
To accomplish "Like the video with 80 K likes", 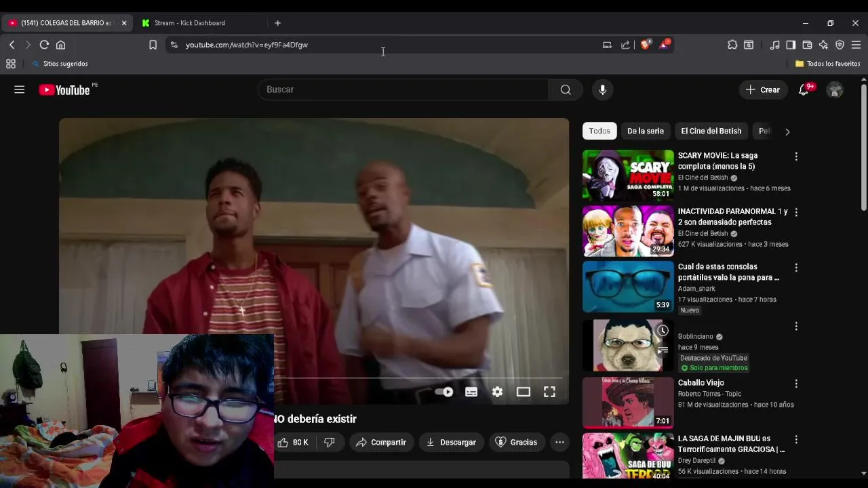I will click(x=293, y=442).
